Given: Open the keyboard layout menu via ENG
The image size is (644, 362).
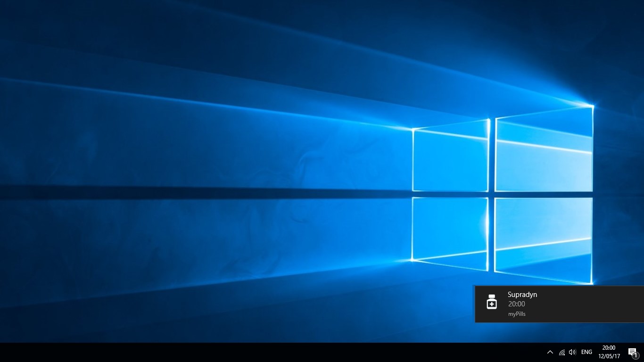Looking at the screenshot, I should coord(586,352).
